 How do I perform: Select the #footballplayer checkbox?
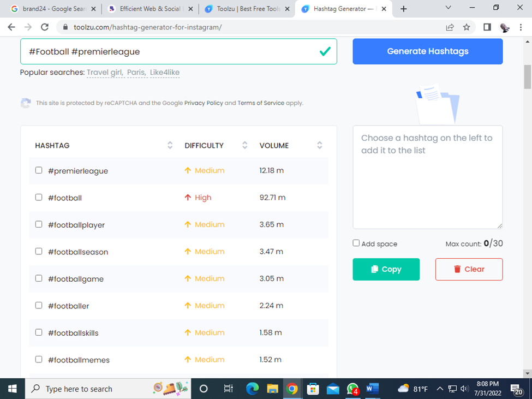click(x=39, y=224)
